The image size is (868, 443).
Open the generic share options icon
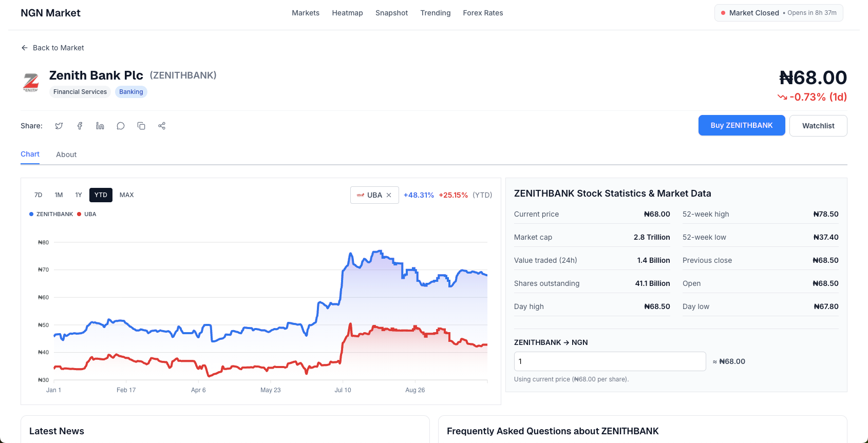(162, 126)
